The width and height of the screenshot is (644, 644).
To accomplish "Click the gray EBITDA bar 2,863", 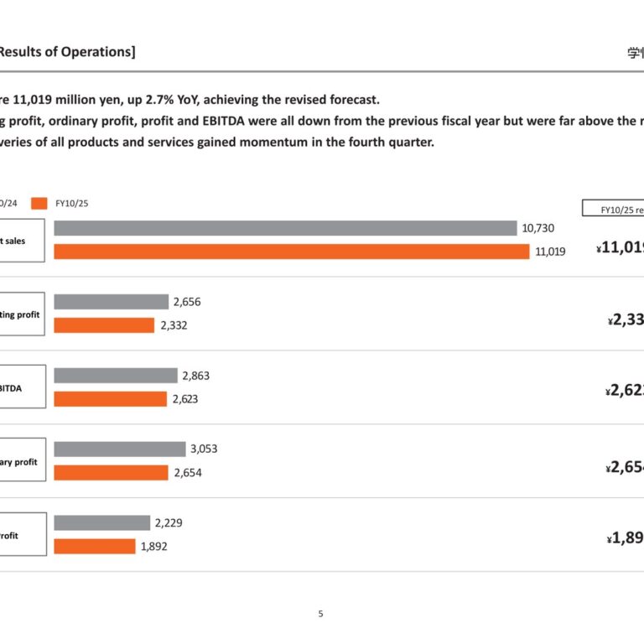I will click(x=116, y=376).
